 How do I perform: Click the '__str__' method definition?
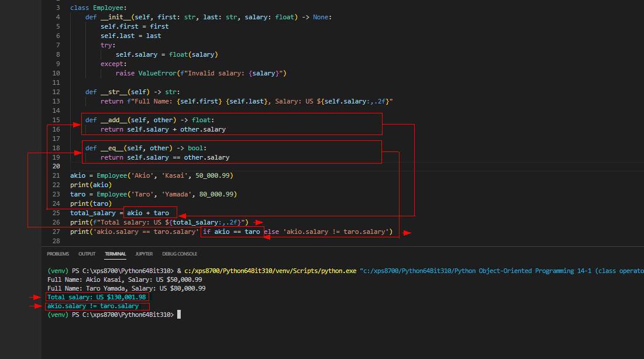(x=132, y=92)
